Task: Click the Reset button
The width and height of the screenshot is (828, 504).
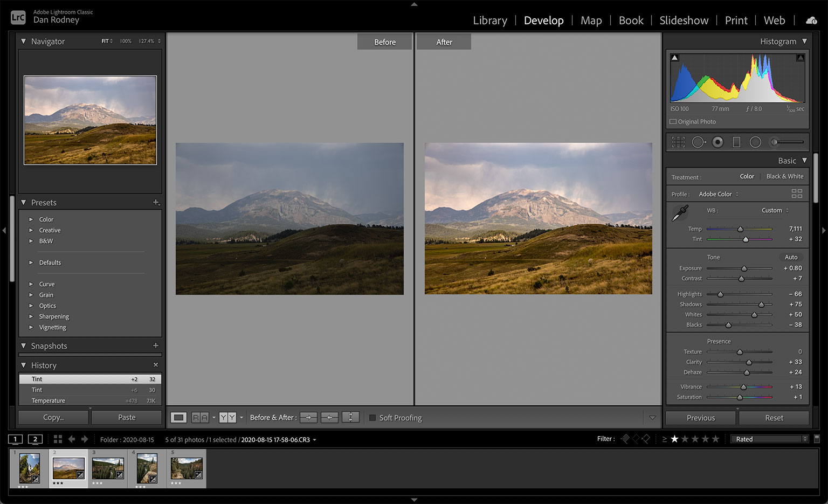Action: point(774,418)
